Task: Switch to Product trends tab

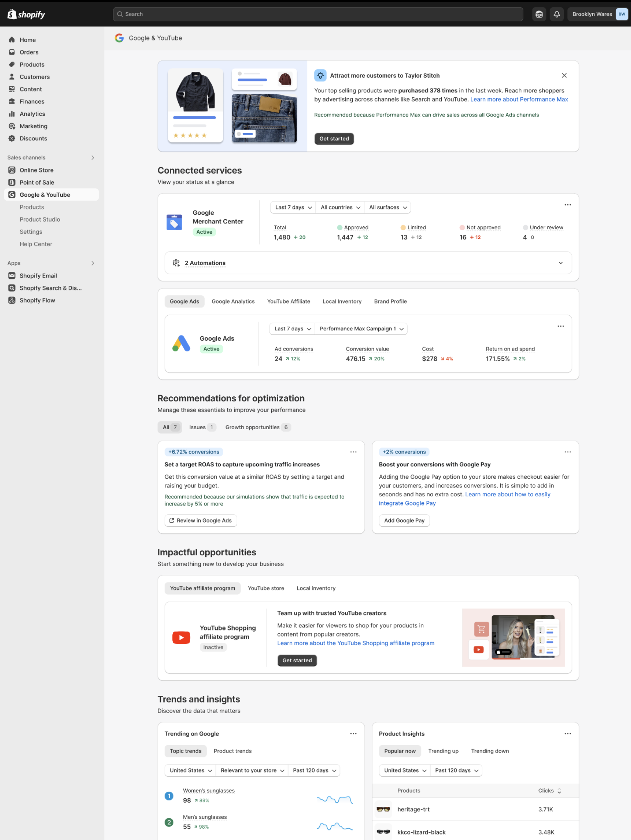Action: click(x=232, y=751)
